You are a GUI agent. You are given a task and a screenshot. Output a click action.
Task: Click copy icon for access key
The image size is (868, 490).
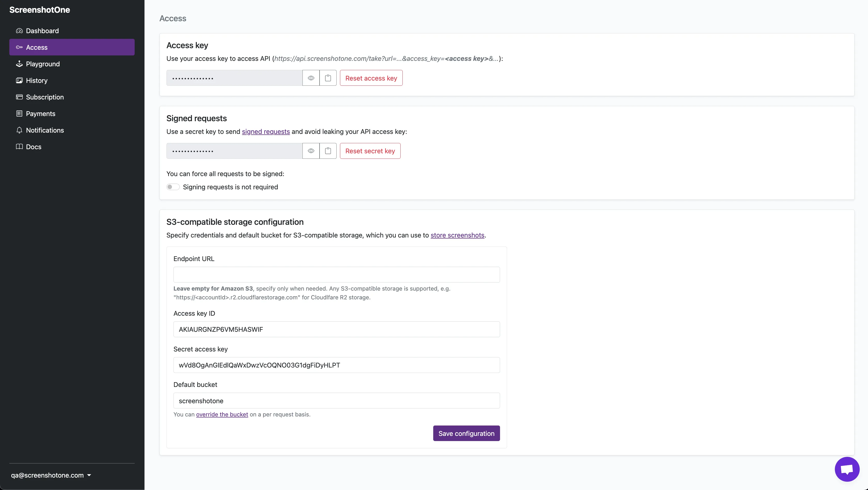(x=327, y=77)
